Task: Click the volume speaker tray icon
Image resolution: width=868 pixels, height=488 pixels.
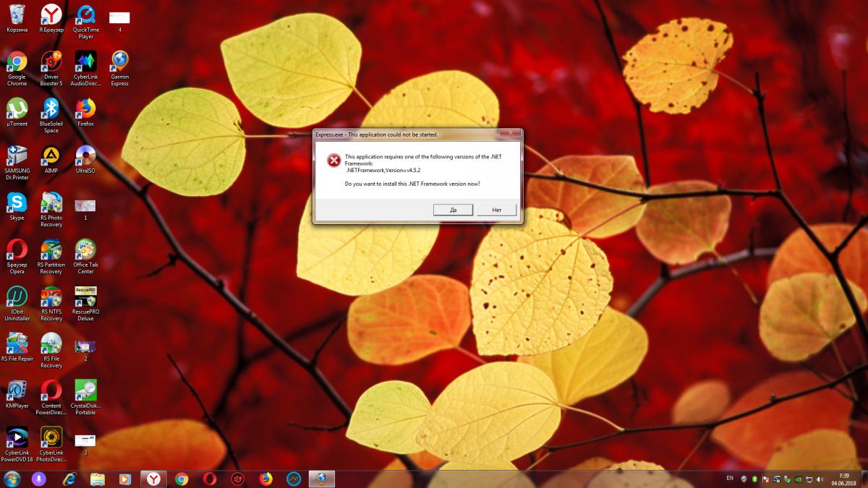Action: click(819, 479)
